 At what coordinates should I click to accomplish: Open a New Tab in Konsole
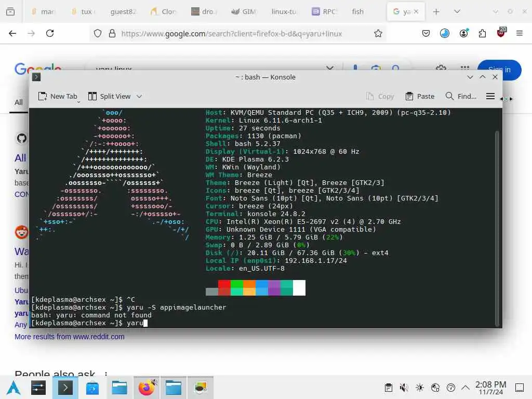(x=58, y=96)
